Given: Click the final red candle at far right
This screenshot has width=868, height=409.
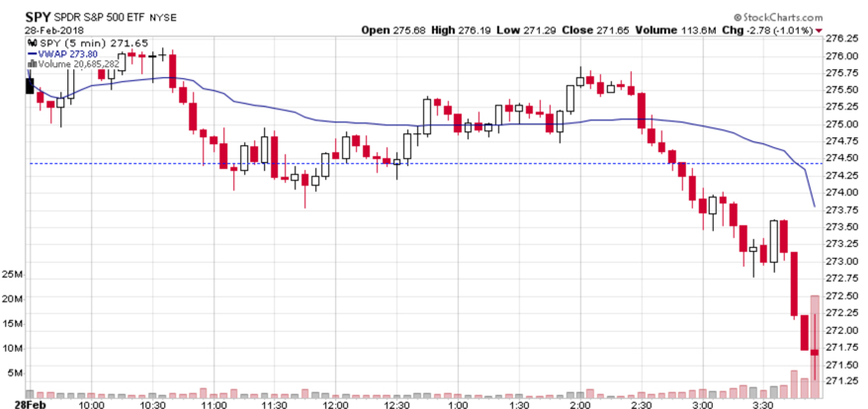Looking at the screenshot, I should (814, 351).
